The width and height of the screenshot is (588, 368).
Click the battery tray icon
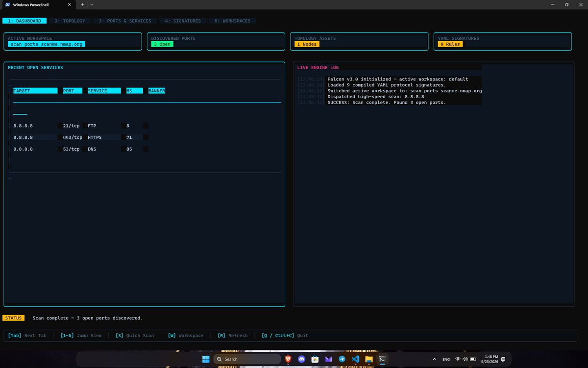[472, 359]
